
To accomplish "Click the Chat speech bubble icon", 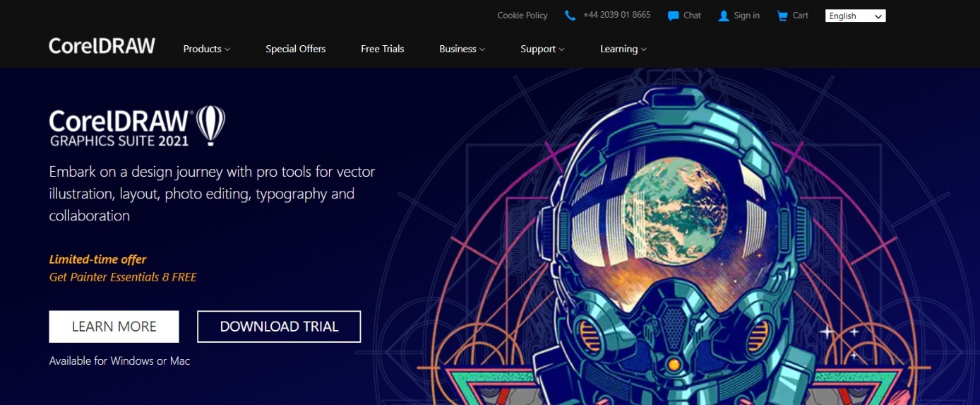I will (673, 16).
